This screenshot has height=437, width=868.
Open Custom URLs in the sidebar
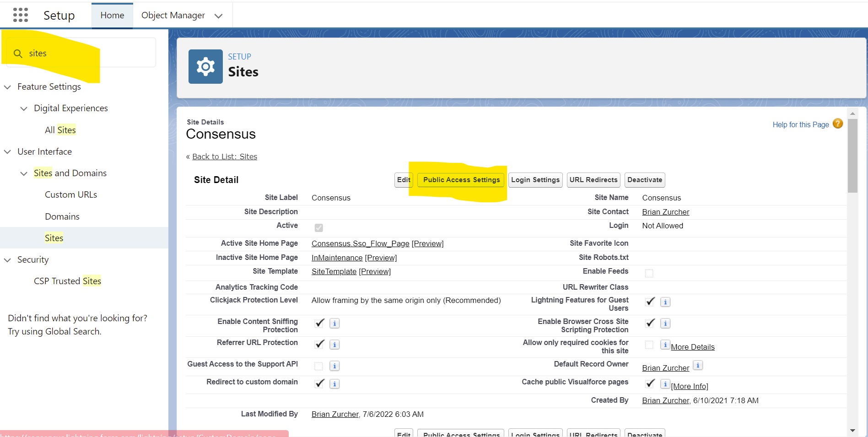coord(71,194)
